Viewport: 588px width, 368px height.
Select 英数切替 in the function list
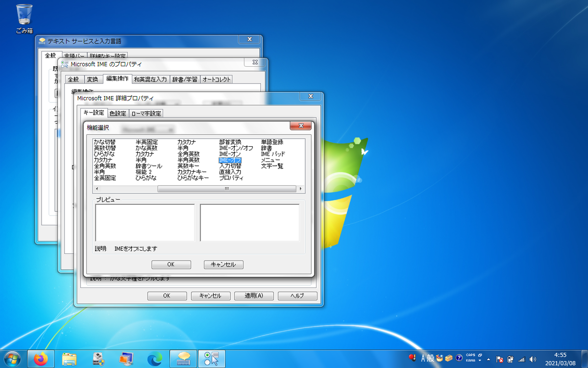point(104,148)
